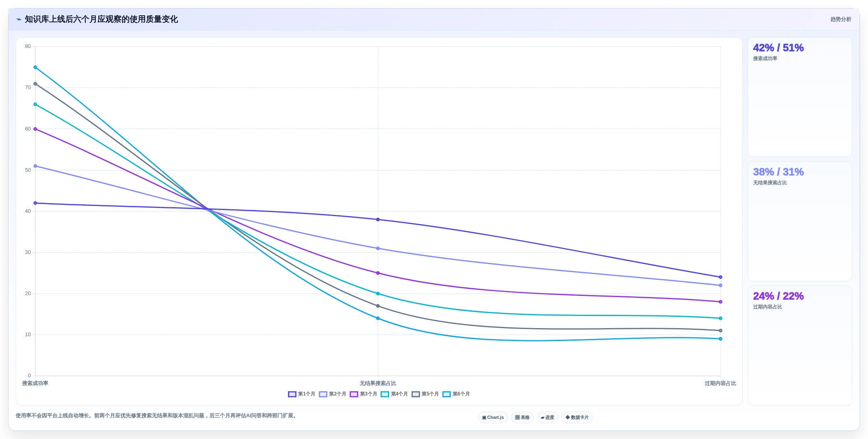Viewport: 868px width, 439px height.
Task: Toggle the 第2个月 legend swatch
Action: point(323,394)
